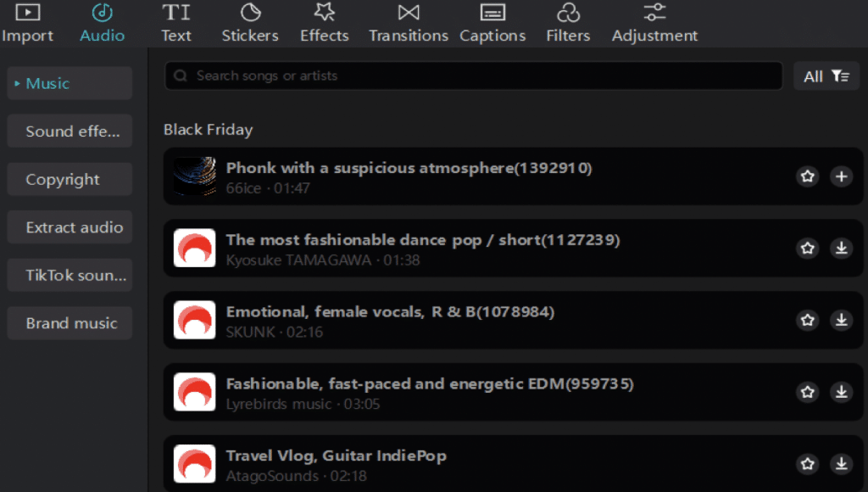Select the Copyright category
Viewport: 868px width, 492px height.
tap(70, 179)
